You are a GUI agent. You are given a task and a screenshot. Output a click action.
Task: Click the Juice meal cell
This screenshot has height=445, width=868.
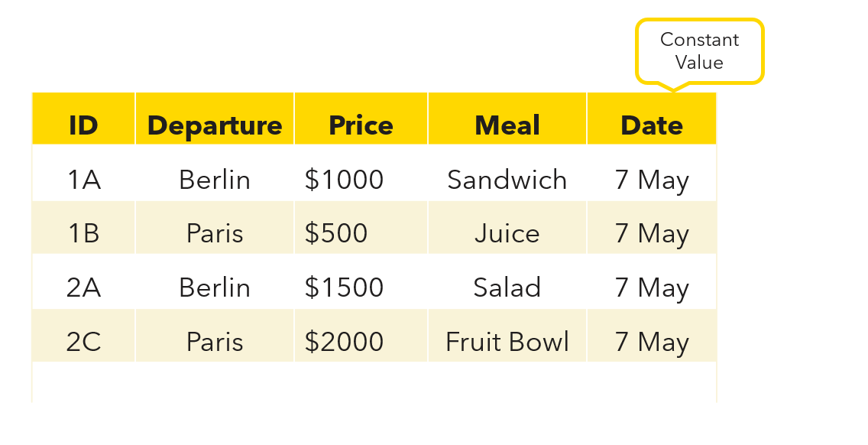507,228
